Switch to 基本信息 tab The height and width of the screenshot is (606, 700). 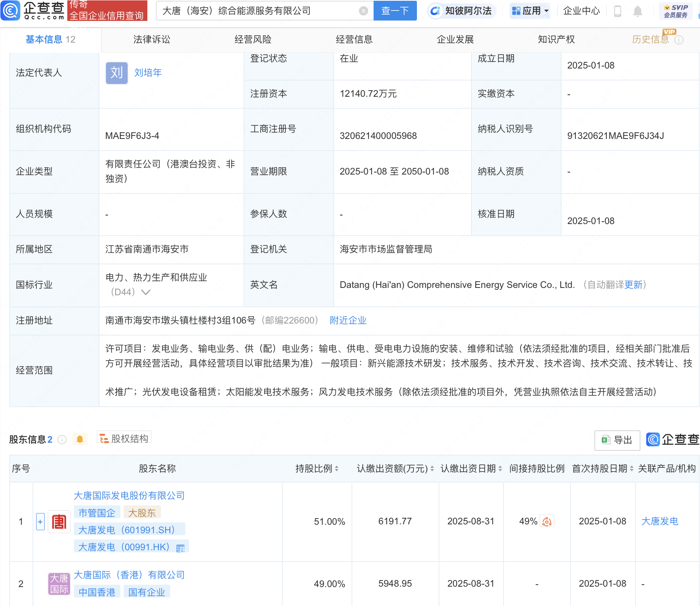pyautogui.click(x=50, y=39)
